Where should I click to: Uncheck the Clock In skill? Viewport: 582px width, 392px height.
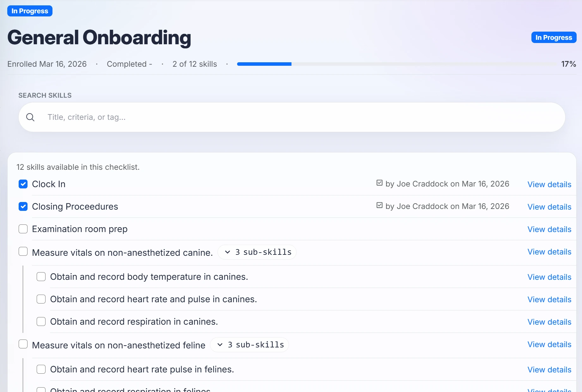(x=23, y=184)
